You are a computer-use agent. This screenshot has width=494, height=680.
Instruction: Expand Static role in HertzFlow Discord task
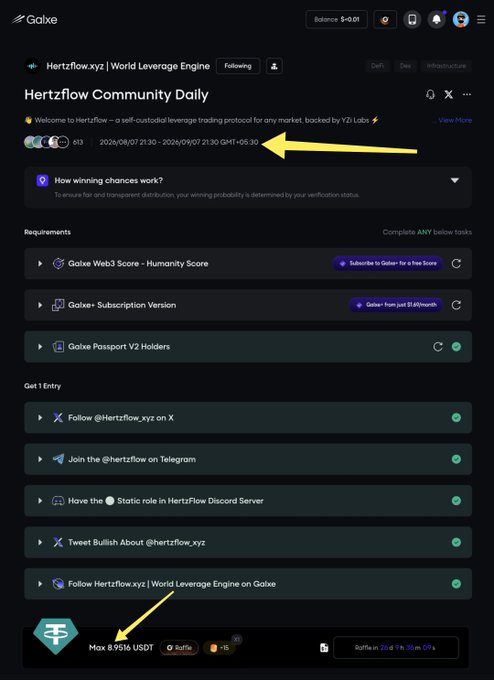[40, 500]
